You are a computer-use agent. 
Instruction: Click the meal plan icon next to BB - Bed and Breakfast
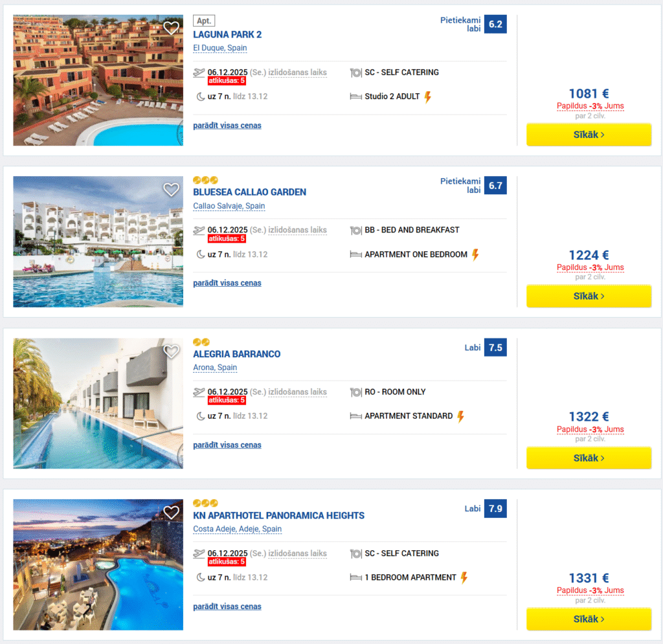[x=355, y=230]
